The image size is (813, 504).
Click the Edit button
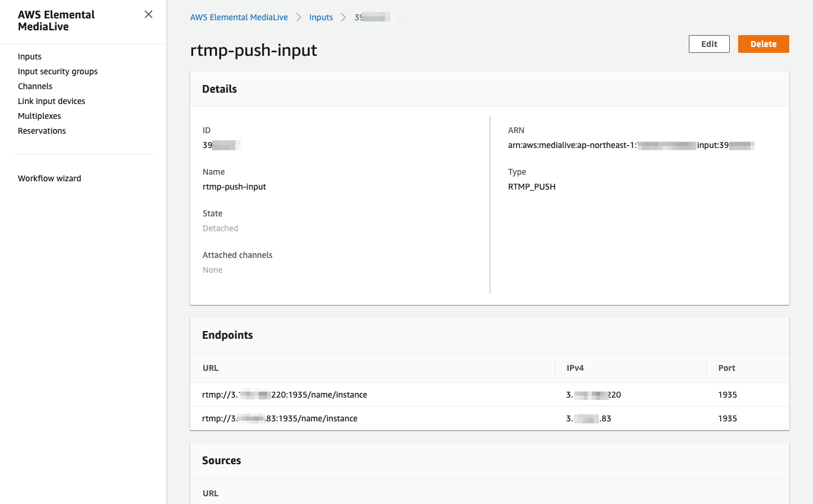709,44
